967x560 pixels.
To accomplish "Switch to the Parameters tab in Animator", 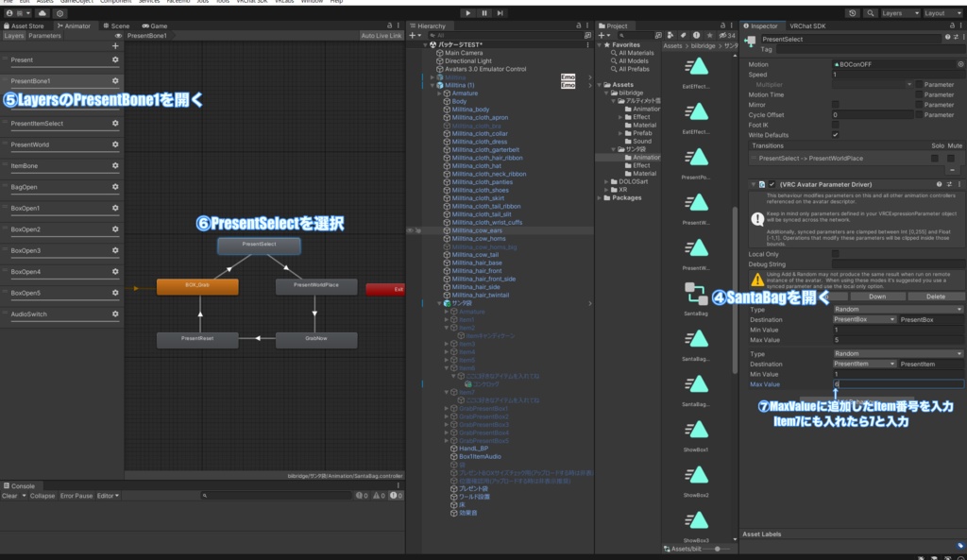I will click(x=44, y=36).
